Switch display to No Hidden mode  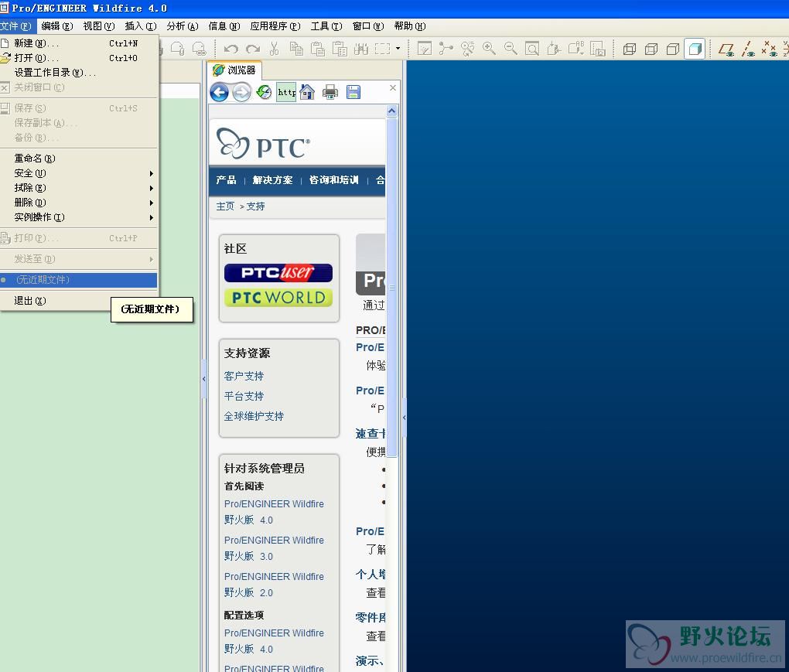(673, 49)
